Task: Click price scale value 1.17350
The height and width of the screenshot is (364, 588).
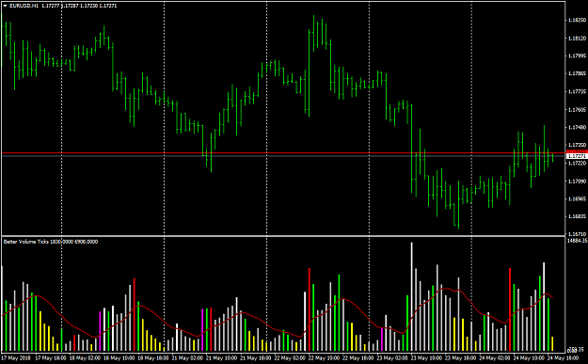Action: click(577, 145)
